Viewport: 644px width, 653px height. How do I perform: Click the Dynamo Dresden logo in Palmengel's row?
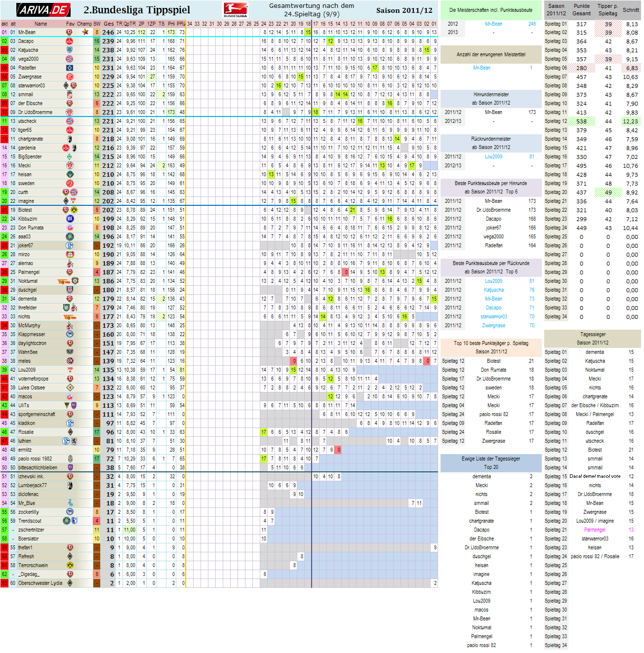coord(69,272)
